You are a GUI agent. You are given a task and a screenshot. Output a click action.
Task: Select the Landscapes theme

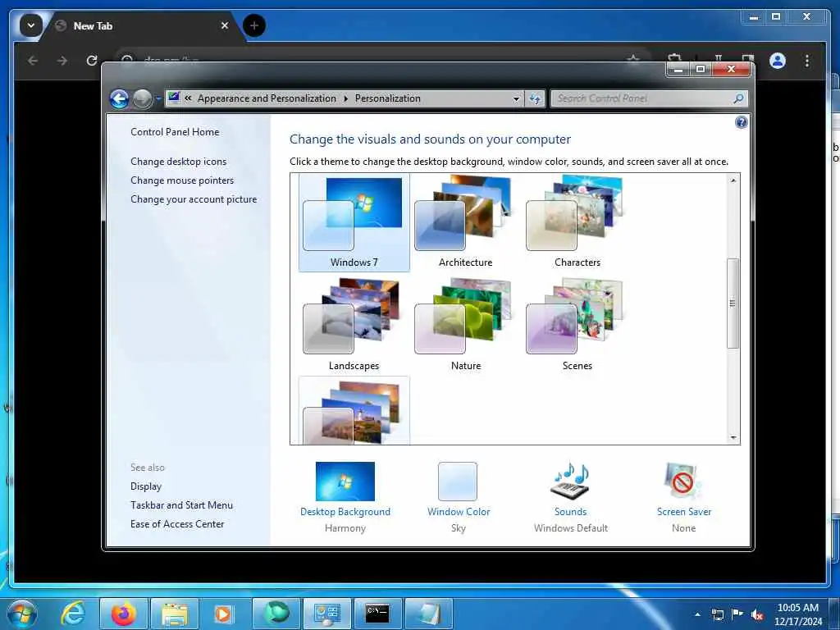354,325
